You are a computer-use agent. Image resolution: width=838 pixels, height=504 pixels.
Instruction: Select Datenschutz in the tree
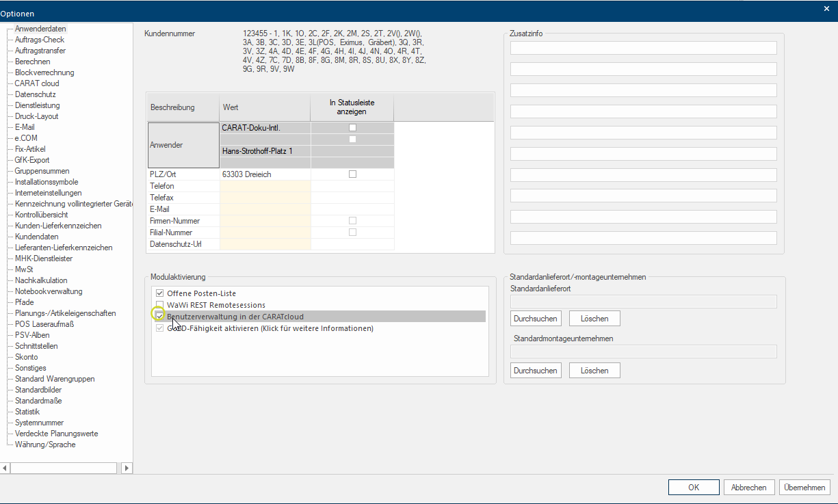[36, 94]
